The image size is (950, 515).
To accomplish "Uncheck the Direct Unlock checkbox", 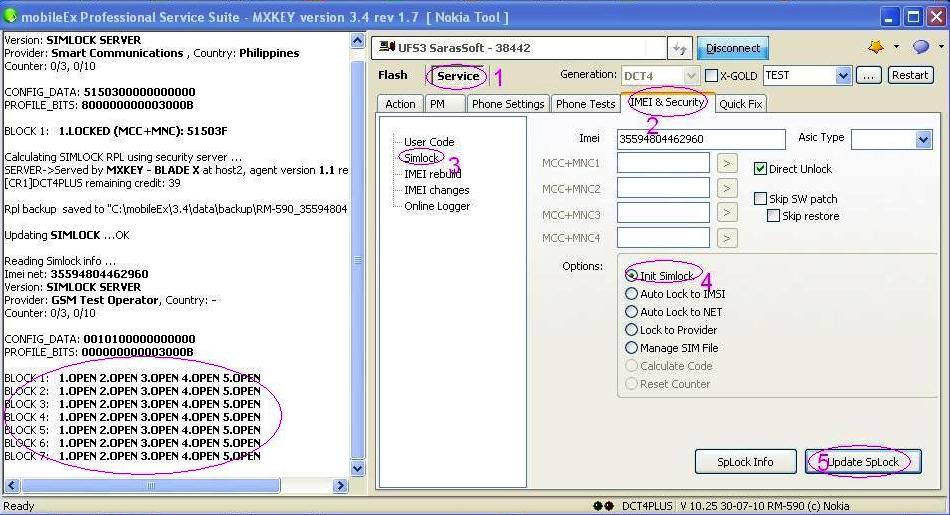I will [760, 168].
